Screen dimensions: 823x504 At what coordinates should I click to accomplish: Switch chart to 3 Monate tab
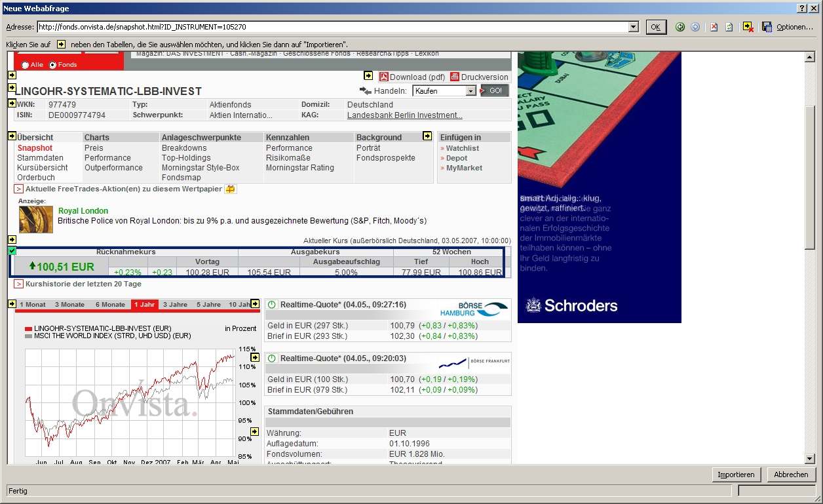pos(69,304)
